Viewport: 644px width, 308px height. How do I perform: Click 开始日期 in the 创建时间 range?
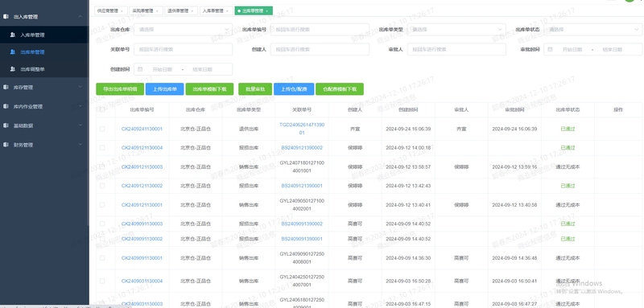point(163,69)
